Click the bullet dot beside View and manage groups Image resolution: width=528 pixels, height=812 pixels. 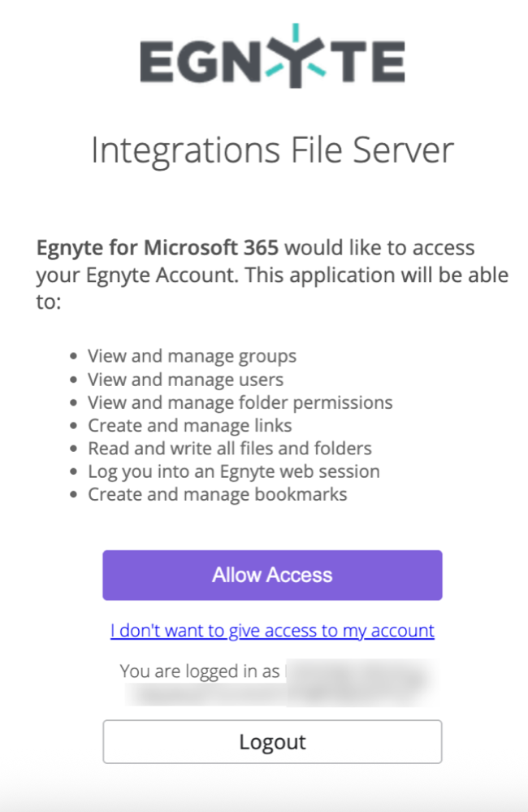tap(75, 357)
